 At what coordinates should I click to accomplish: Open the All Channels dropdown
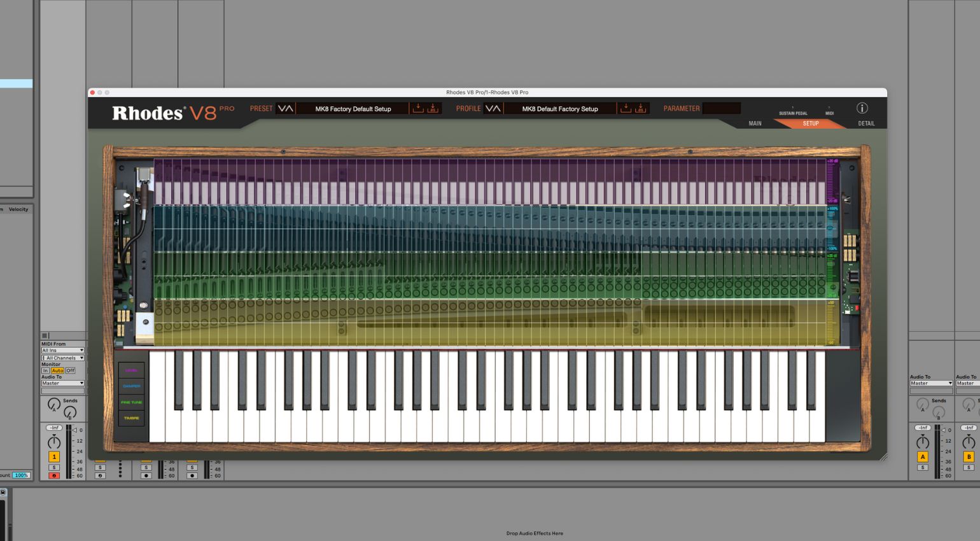click(x=62, y=358)
